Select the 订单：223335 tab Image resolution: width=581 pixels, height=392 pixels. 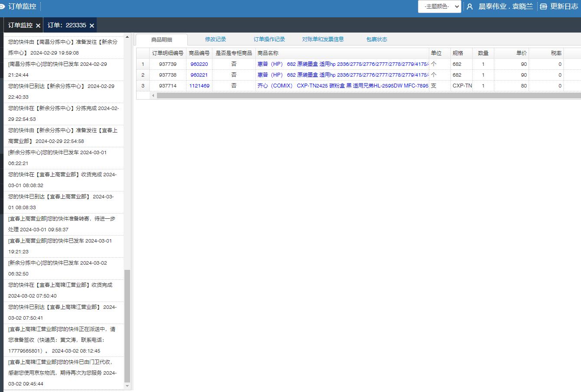[67, 25]
